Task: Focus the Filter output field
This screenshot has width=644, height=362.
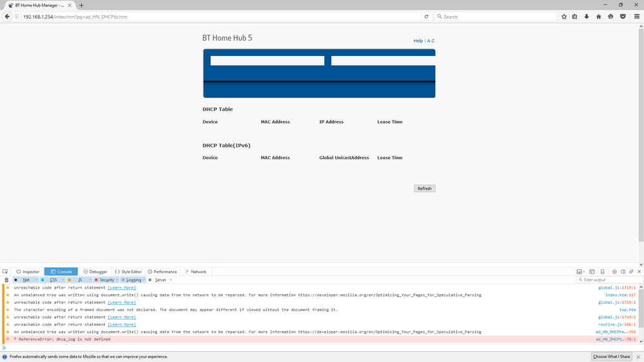Action: 609,280
